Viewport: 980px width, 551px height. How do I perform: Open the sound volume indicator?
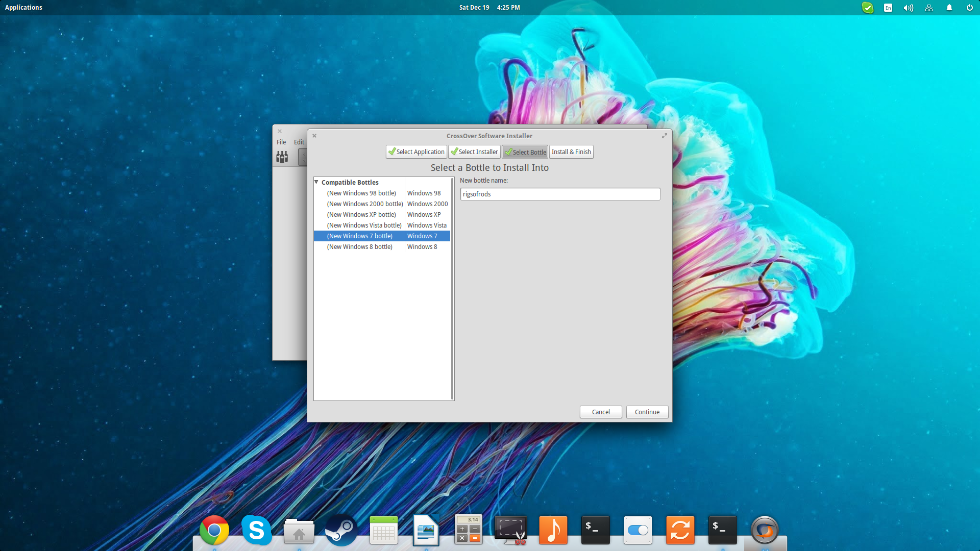click(x=909, y=8)
